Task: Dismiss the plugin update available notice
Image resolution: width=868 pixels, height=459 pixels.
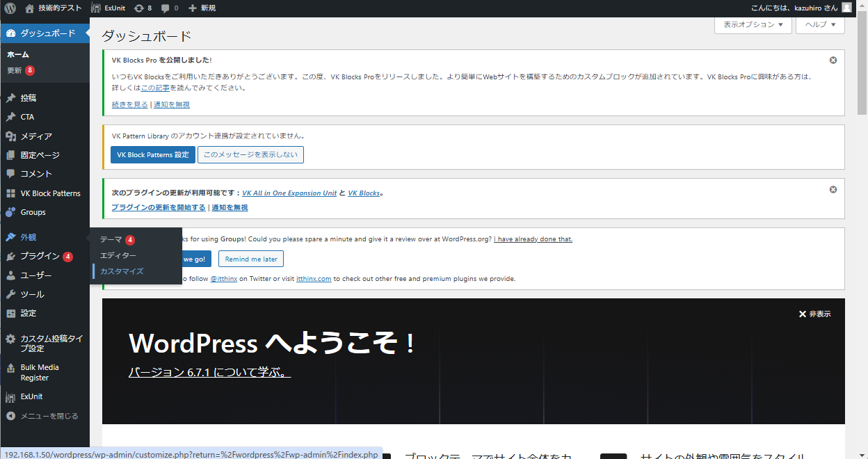Action: (x=833, y=190)
